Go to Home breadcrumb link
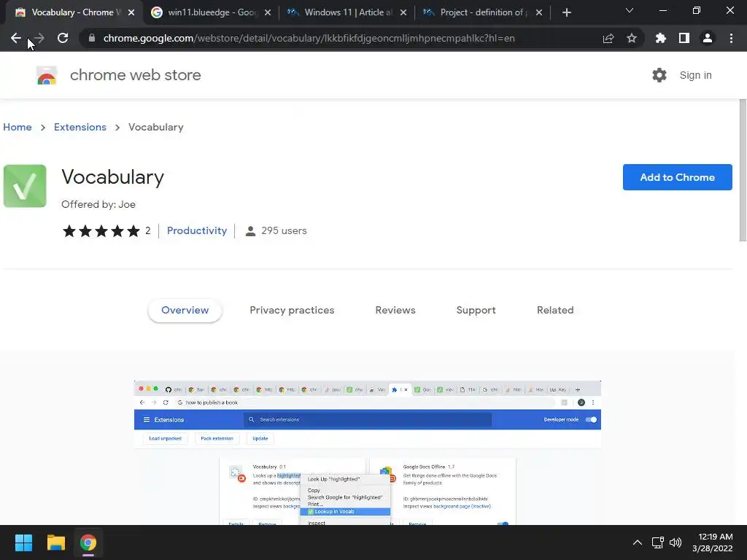The width and height of the screenshot is (747, 560). [x=18, y=127]
